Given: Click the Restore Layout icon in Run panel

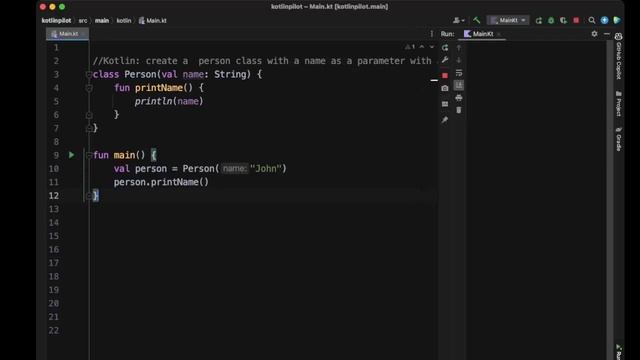Looking at the screenshot, I should point(445,104).
